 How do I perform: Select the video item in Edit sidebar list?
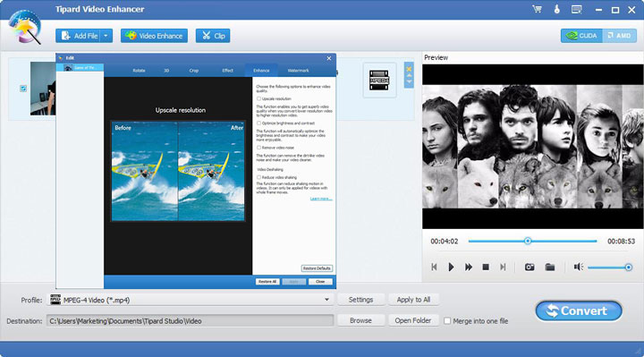click(80, 68)
